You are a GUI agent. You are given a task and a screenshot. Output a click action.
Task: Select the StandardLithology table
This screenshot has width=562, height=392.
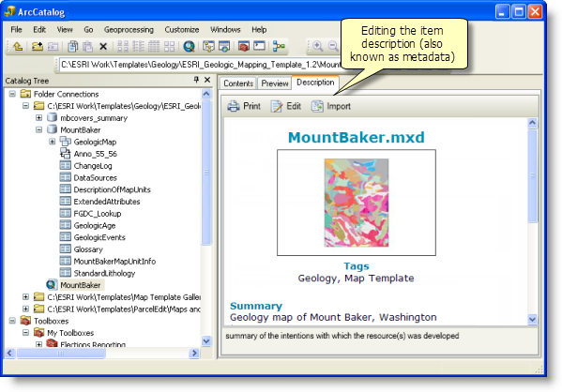tap(104, 274)
